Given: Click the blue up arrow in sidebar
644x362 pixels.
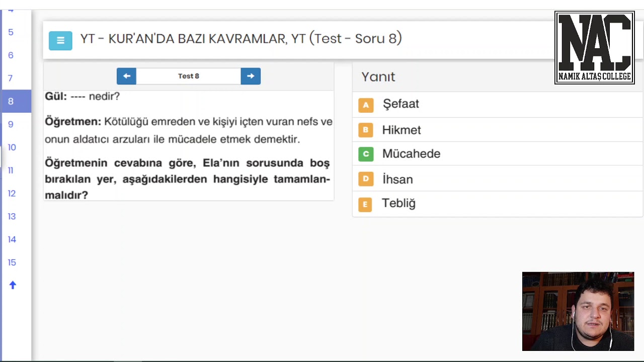Looking at the screenshot, I should tap(13, 285).
